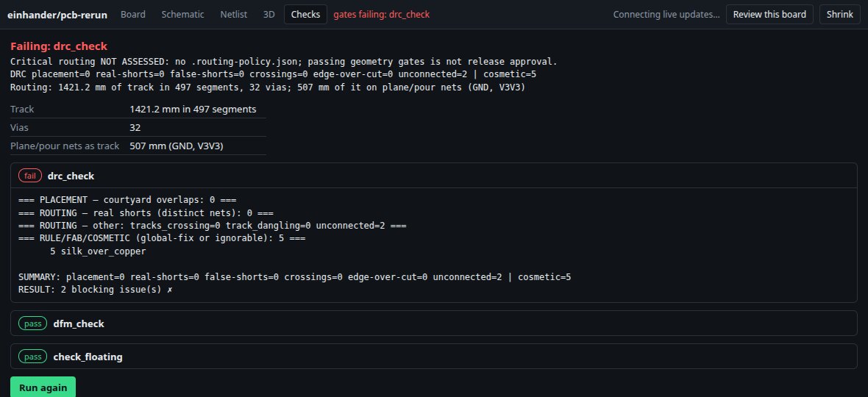Image resolution: width=868 pixels, height=397 pixels.
Task: Click the 'gates failing: drc_check' status
Action: click(382, 15)
